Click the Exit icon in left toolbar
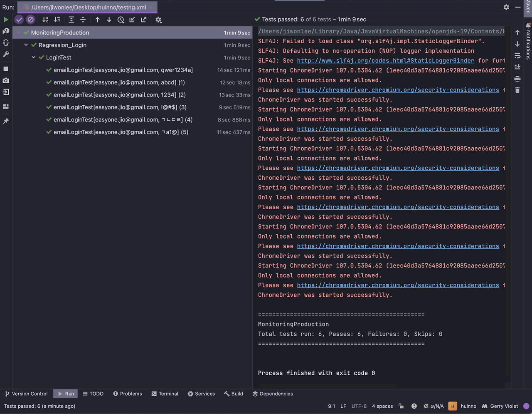 tap(6, 92)
